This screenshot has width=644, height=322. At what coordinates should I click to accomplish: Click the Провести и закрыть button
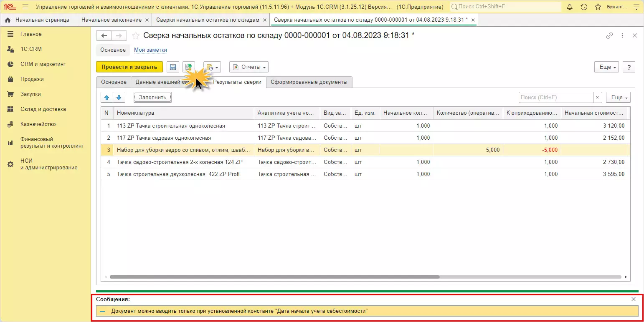[129, 67]
